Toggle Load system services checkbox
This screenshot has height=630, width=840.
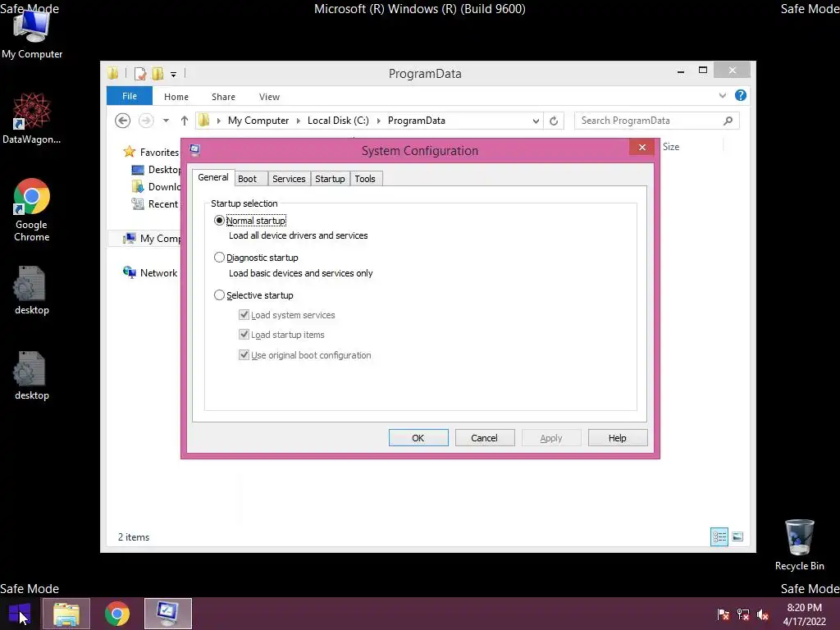pyautogui.click(x=244, y=314)
